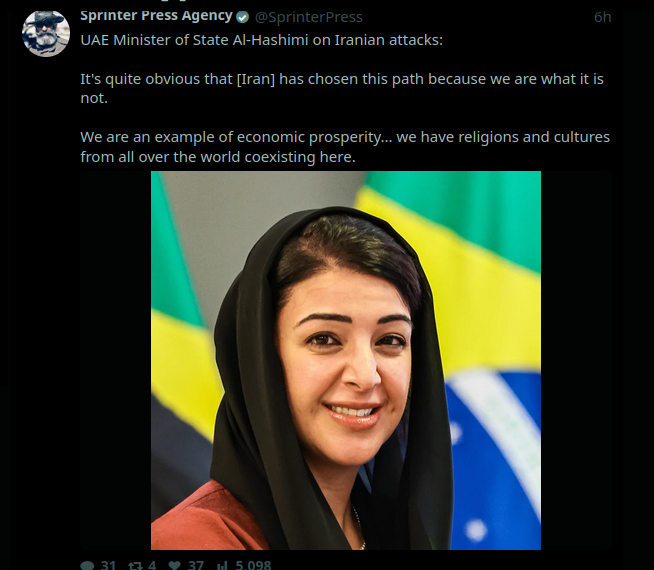Viewport: 654px width, 570px height.
Task: Click the retweet arrows icon
Action: [x=135, y=565]
